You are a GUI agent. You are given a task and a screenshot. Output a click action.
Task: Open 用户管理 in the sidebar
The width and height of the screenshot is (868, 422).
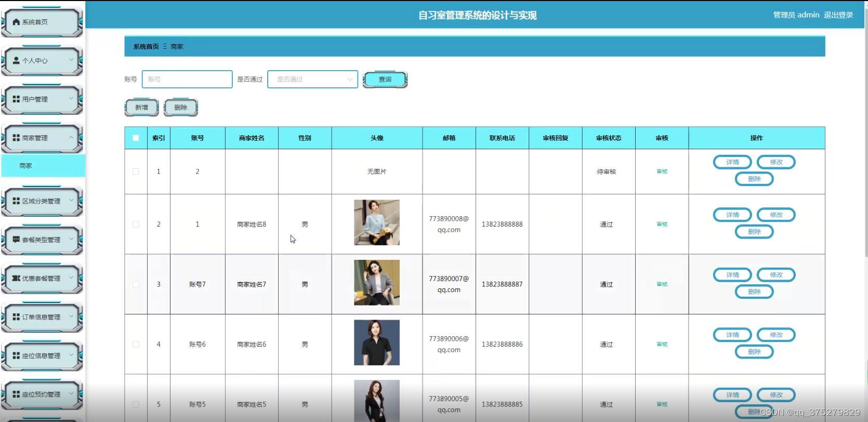point(42,99)
